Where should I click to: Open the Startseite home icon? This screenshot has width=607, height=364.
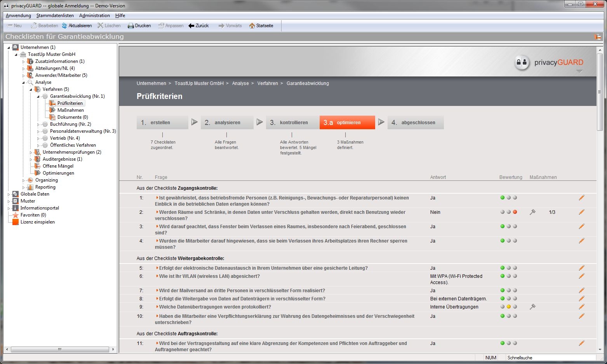(252, 26)
